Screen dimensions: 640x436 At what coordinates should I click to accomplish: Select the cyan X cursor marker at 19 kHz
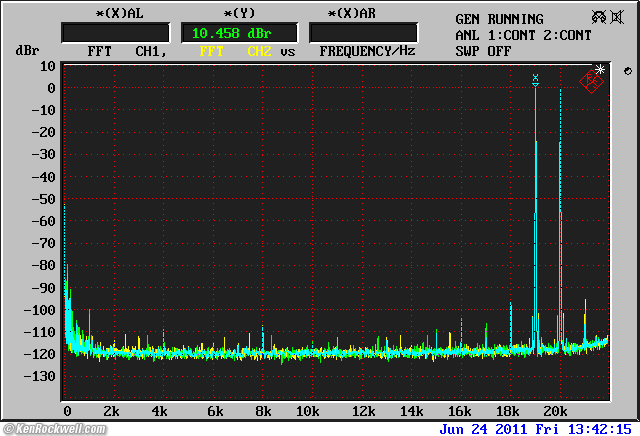click(536, 80)
